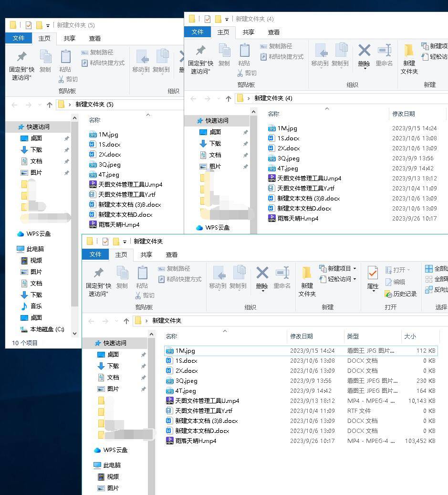This screenshot has height=495, width=448.
Task: Click 新建文件夹 button in bottom window ribbon
Action: (307, 280)
